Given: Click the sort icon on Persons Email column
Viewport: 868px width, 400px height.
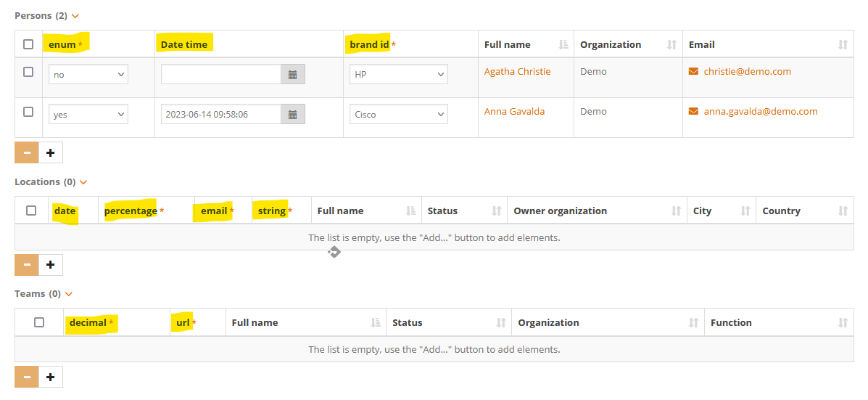Looking at the screenshot, I should click(842, 45).
